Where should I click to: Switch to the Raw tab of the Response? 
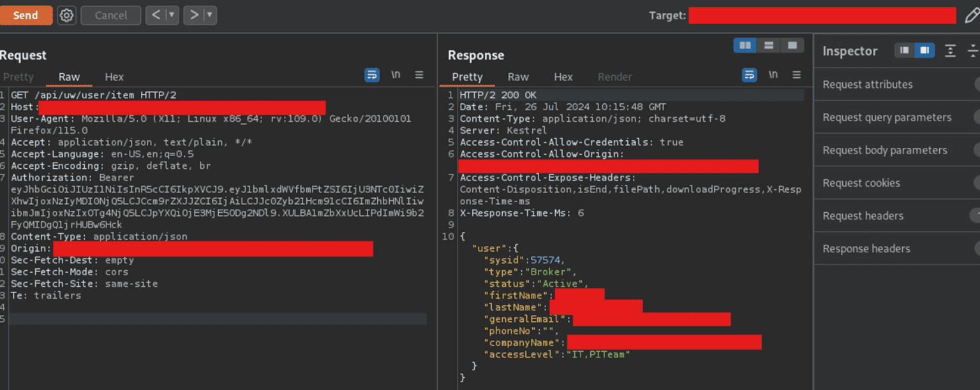(x=518, y=76)
